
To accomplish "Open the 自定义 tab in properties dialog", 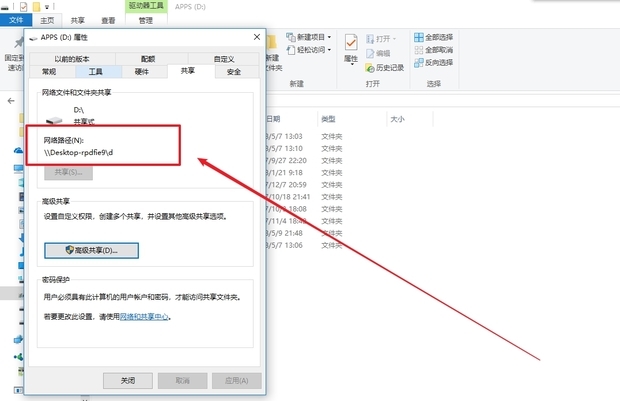I will click(x=224, y=59).
